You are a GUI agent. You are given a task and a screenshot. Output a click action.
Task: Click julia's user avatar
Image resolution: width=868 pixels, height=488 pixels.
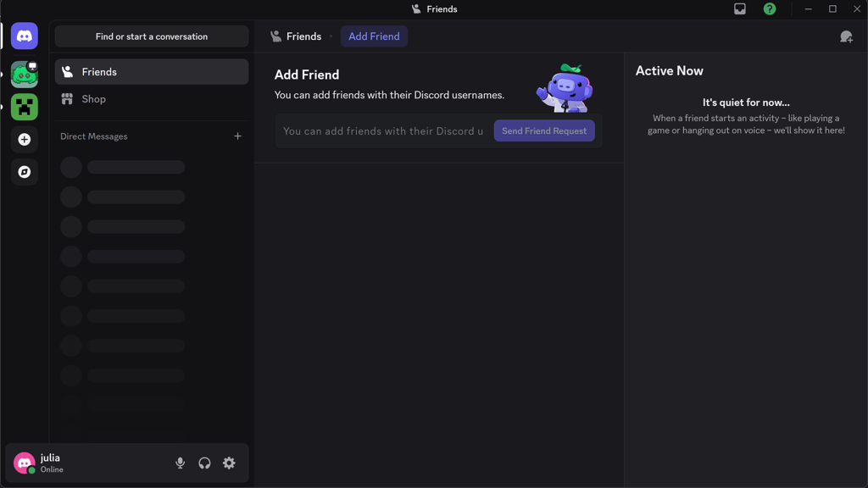click(25, 463)
